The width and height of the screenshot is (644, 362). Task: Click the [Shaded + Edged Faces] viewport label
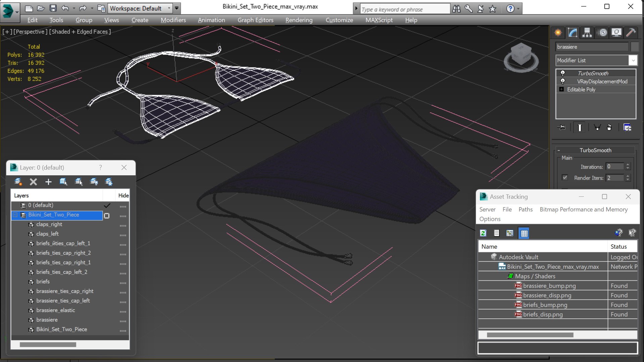pos(80,32)
